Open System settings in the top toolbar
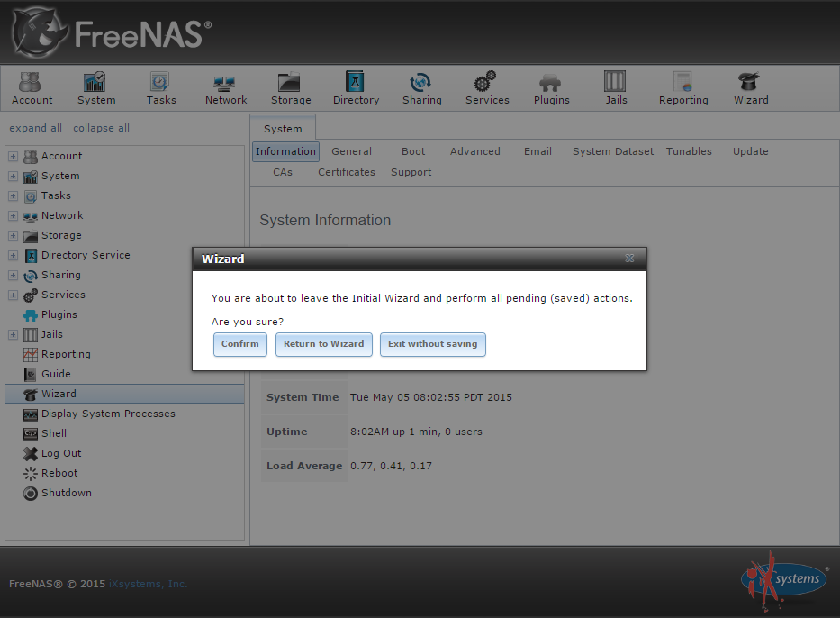The height and width of the screenshot is (618, 840). point(96,88)
